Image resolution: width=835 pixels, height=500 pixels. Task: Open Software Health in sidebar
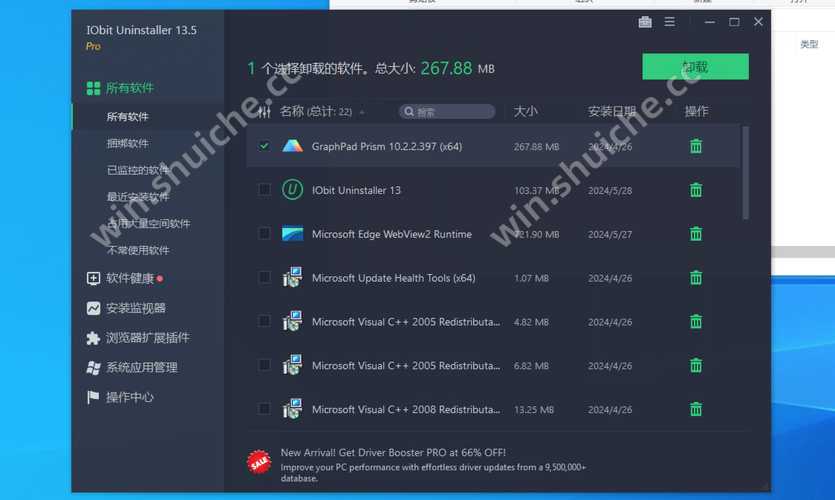(x=125, y=278)
